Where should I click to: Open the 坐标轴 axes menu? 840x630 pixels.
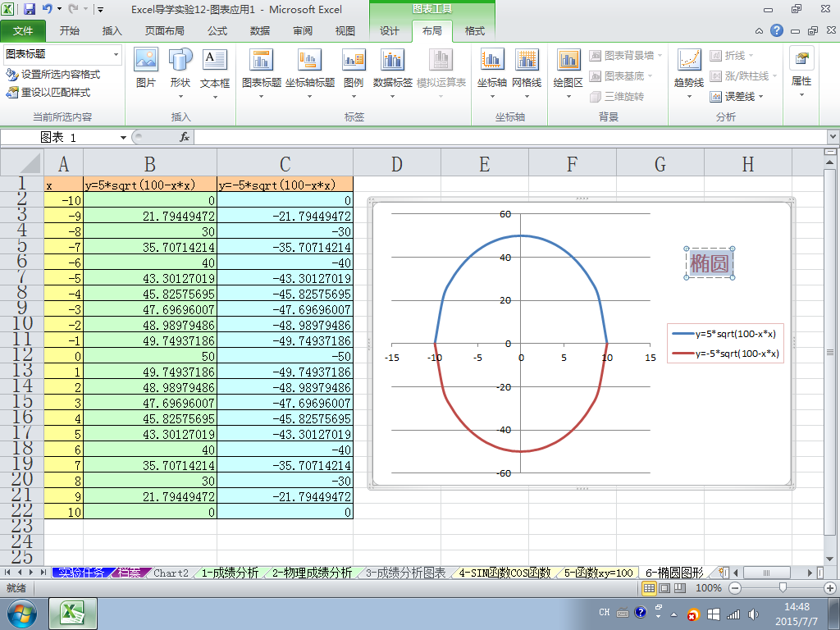492,73
